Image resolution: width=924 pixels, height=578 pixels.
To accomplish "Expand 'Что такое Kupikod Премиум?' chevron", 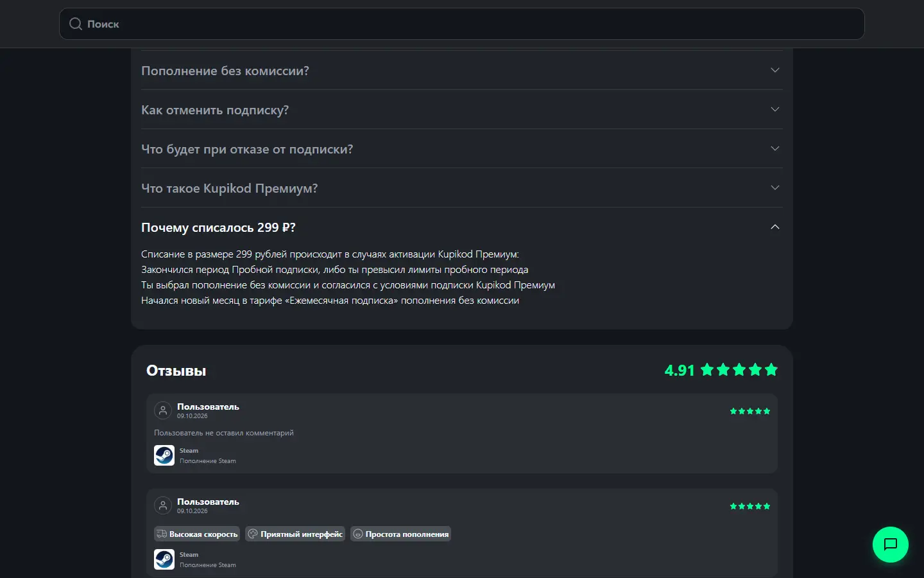I will [775, 188].
